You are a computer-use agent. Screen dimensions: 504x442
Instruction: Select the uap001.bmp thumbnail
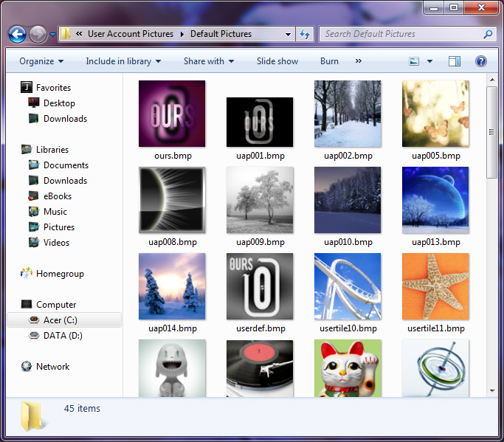260,122
